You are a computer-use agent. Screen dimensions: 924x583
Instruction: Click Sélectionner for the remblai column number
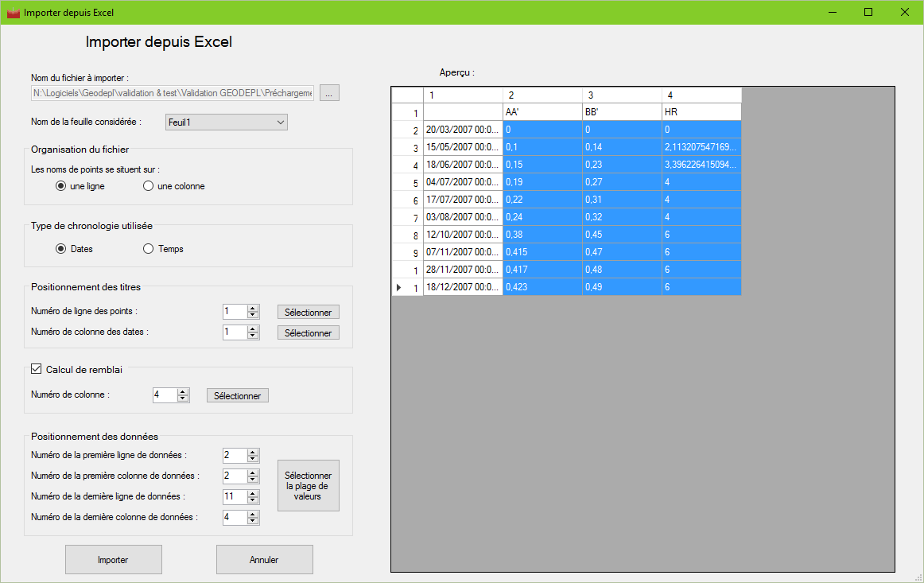237,395
